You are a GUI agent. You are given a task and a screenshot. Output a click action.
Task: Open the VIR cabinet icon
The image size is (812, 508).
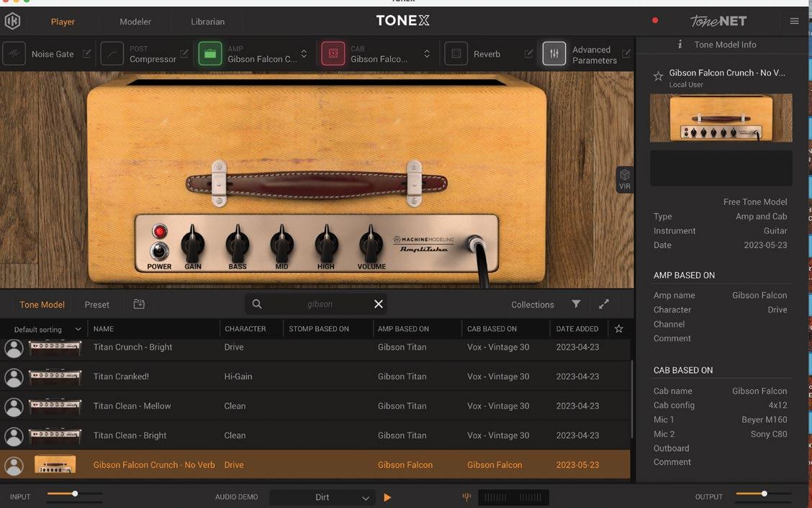pyautogui.click(x=624, y=179)
